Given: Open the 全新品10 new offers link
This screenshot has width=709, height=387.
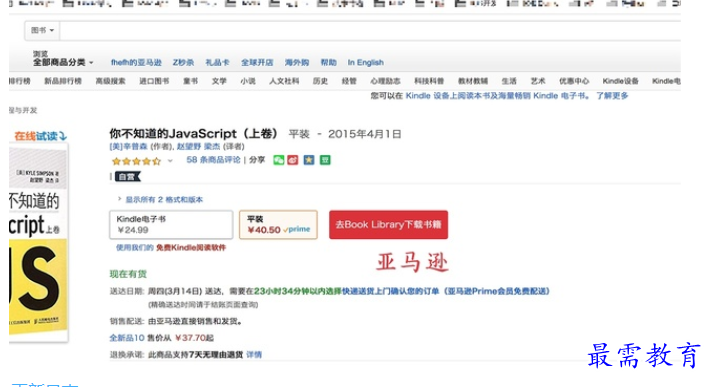Looking at the screenshot, I should 127,338.
